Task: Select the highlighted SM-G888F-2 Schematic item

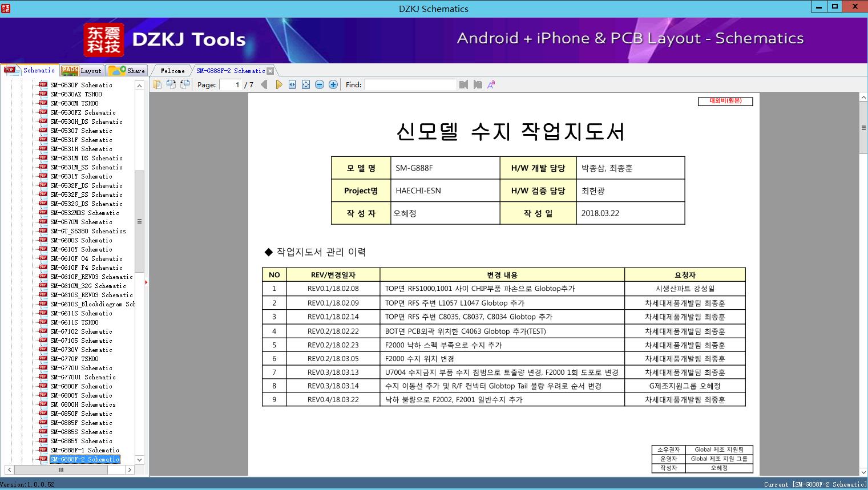Action: (x=84, y=459)
